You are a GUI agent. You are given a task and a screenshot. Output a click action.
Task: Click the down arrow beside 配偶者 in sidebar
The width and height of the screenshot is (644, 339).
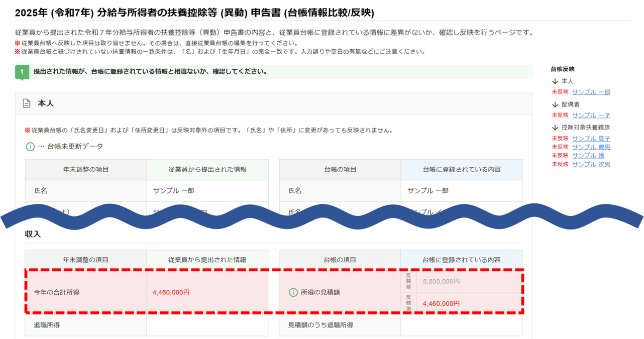point(555,104)
